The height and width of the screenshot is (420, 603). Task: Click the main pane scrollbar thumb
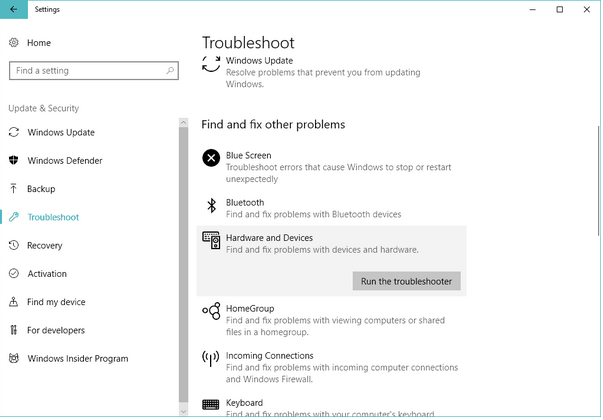(x=598, y=180)
